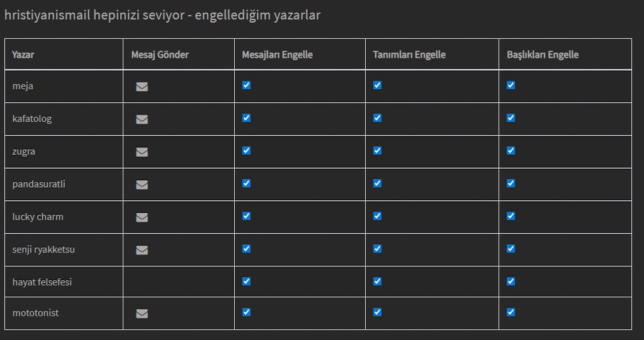Viewport: 644px width, 340px height.
Task: Open message envelope for pandasuratli
Action: pyautogui.click(x=142, y=184)
